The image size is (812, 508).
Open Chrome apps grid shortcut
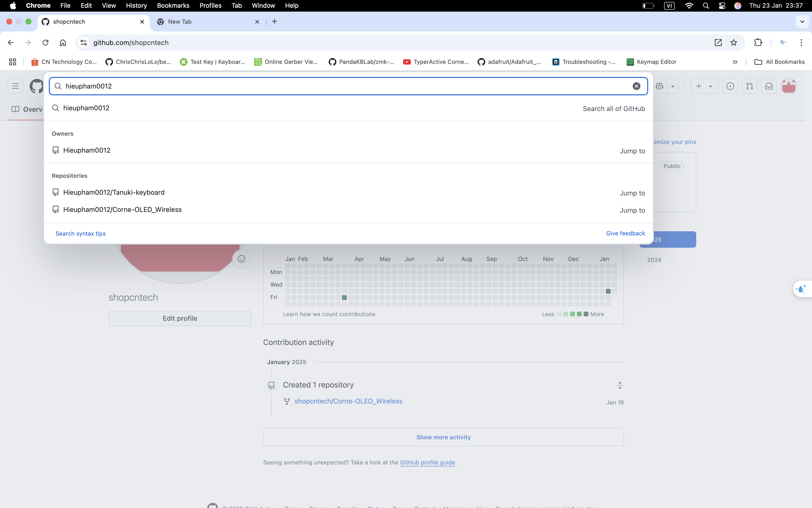click(12, 62)
